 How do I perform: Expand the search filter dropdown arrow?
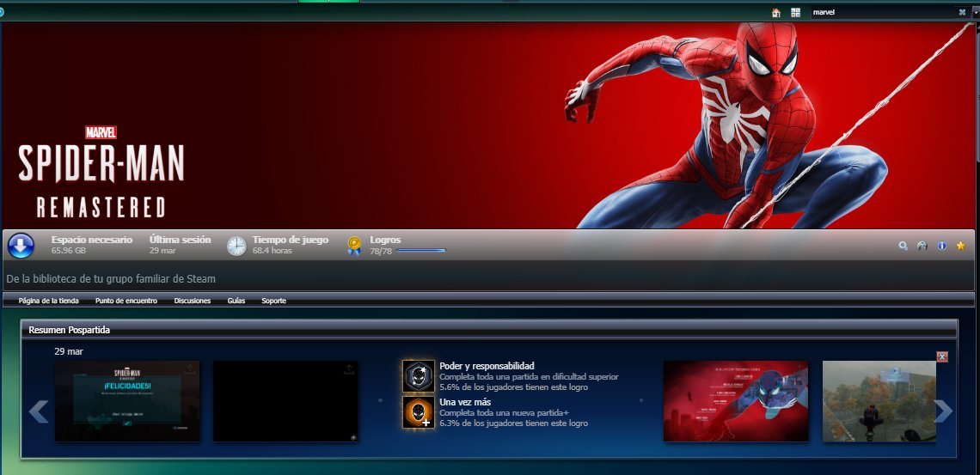click(x=976, y=13)
